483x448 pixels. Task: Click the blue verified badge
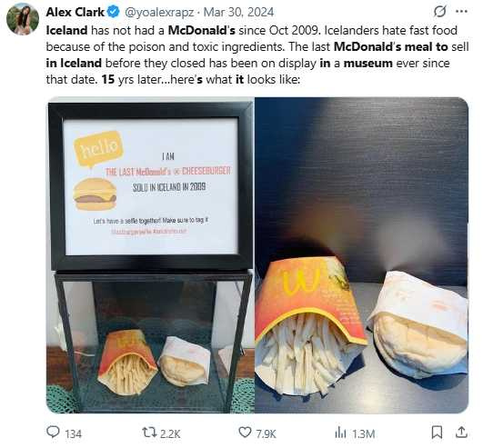click(113, 13)
